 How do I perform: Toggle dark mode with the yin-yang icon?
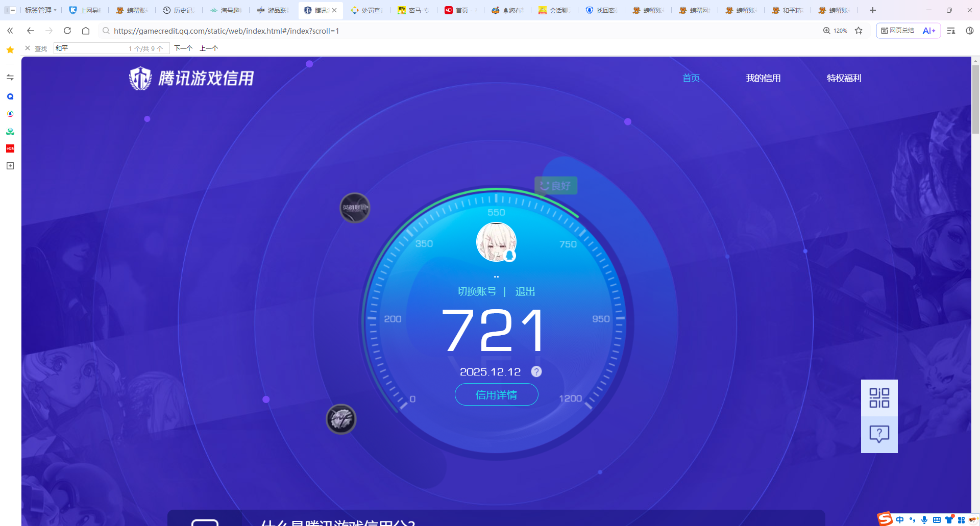(970, 31)
